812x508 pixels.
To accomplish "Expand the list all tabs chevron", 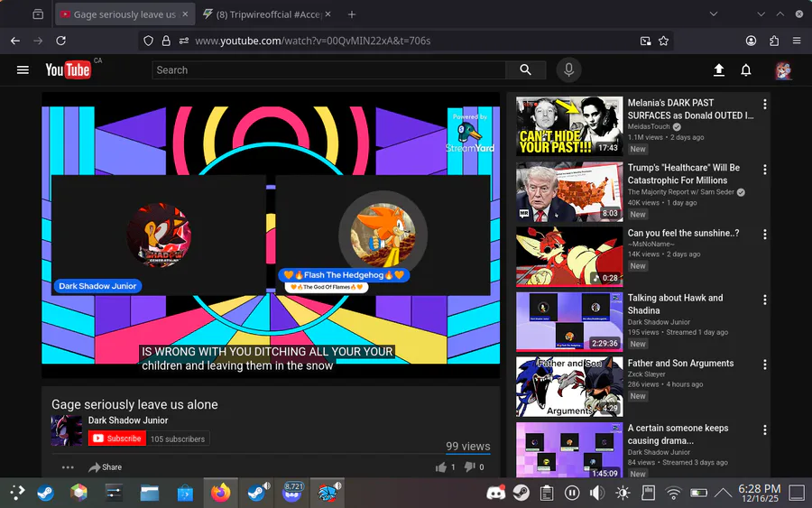I will 714,14.
